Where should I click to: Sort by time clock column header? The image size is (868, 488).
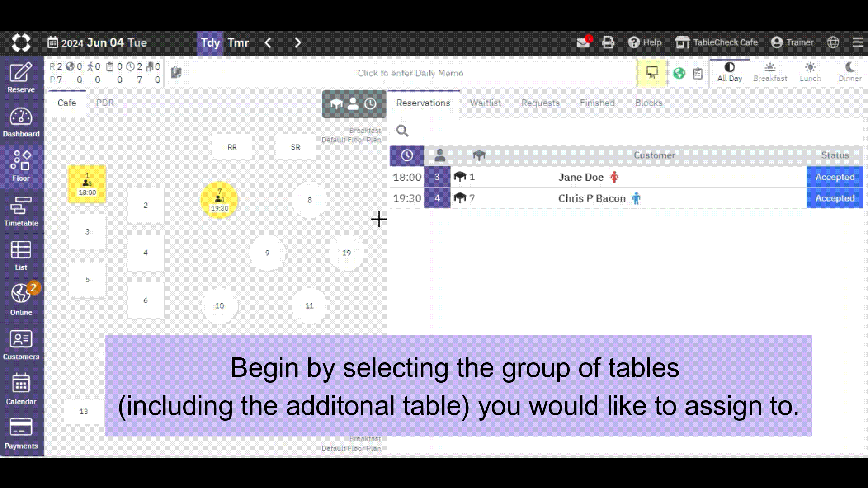(x=407, y=155)
